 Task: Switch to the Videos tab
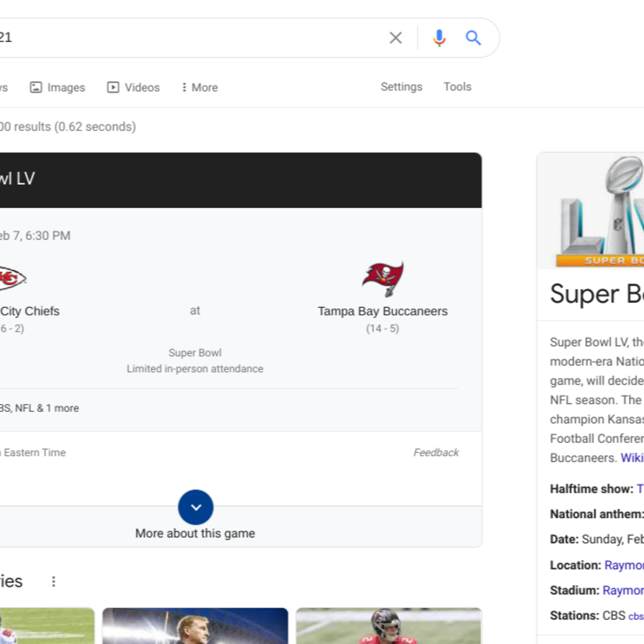133,87
